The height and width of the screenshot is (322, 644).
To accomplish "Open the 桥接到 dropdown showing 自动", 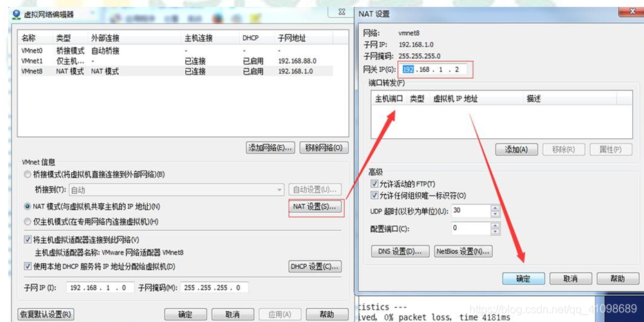I will [x=177, y=190].
